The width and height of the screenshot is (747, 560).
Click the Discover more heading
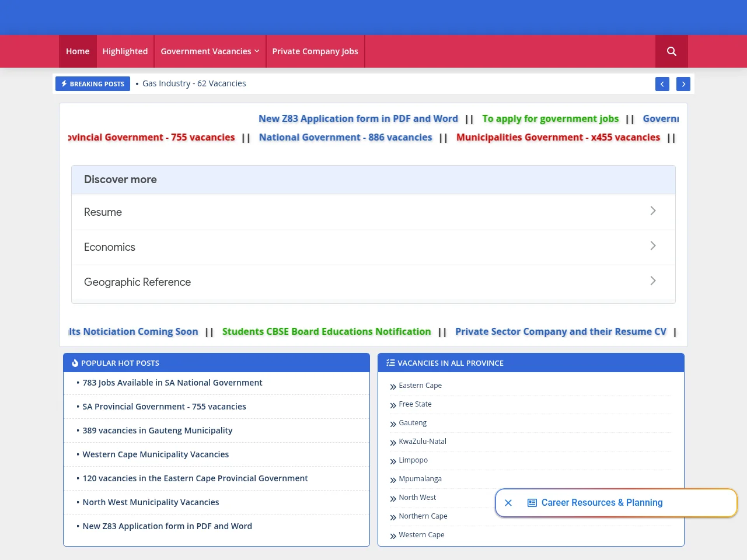(x=120, y=180)
